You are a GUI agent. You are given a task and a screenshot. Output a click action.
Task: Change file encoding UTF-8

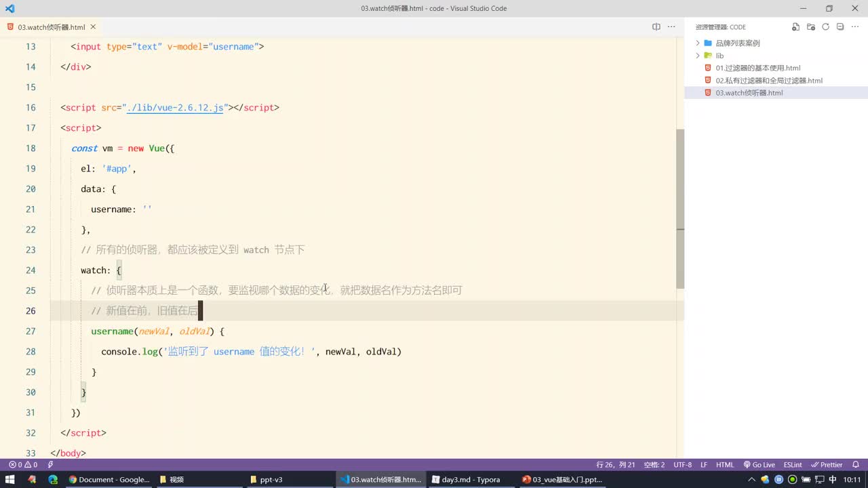click(x=682, y=465)
